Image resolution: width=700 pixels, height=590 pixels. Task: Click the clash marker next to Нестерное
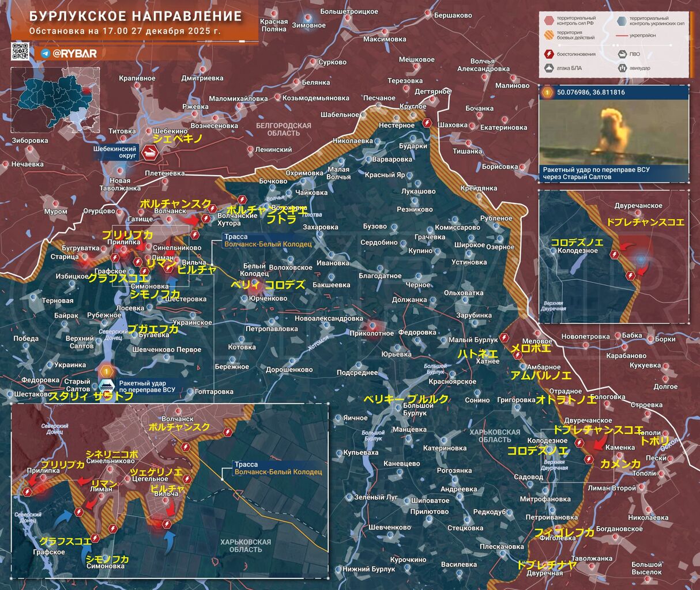[x=427, y=123]
